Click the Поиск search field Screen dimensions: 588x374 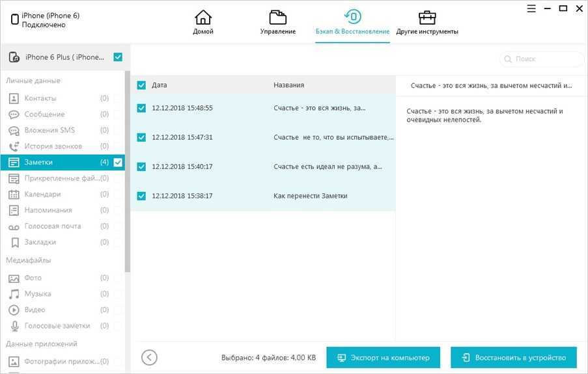[x=546, y=59]
